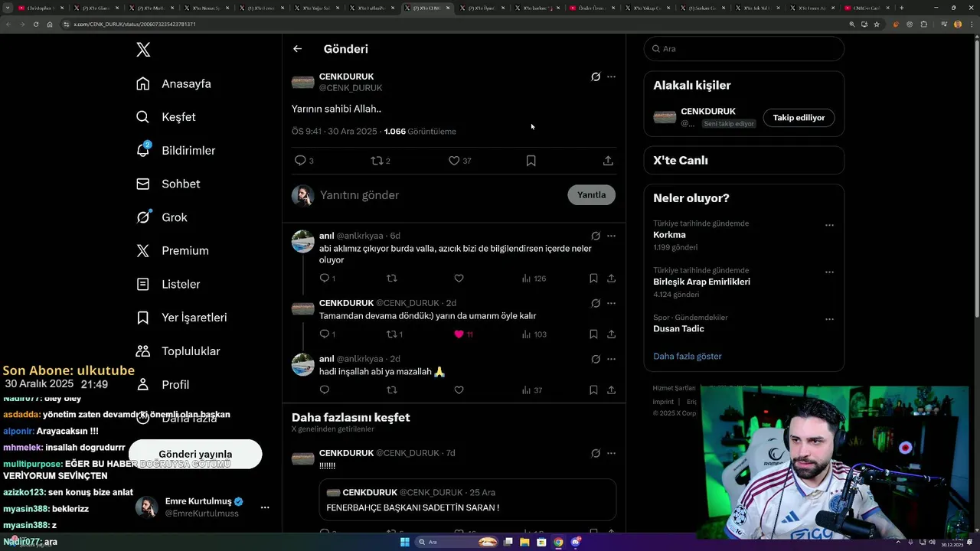Like anıl's "hadi inşallah abi" reply
The image size is (980, 551).
coord(459,390)
